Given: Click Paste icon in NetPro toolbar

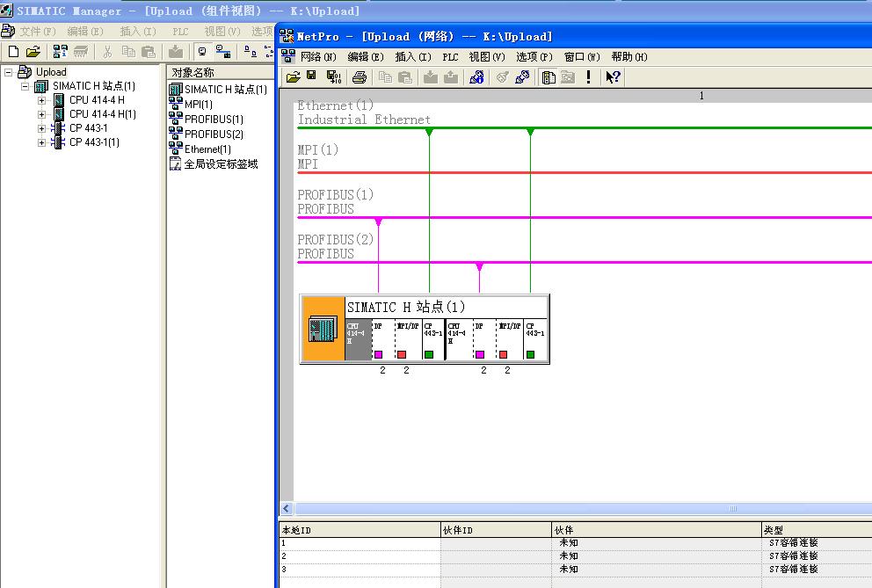Looking at the screenshot, I should pyautogui.click(x=405, y=77).
